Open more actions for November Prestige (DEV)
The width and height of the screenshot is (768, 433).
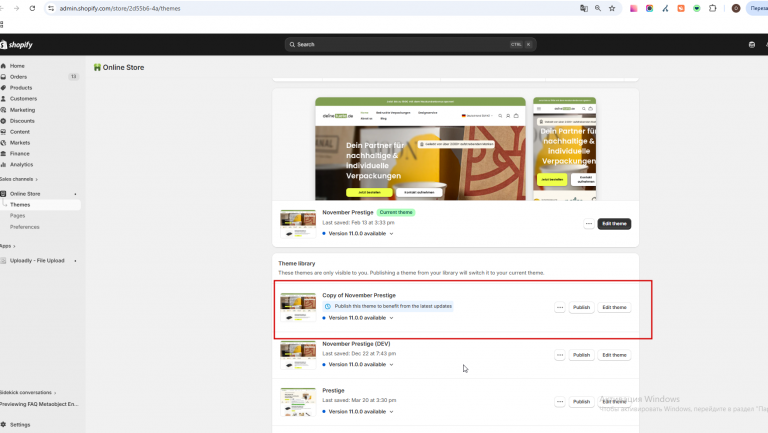[560, 355]
